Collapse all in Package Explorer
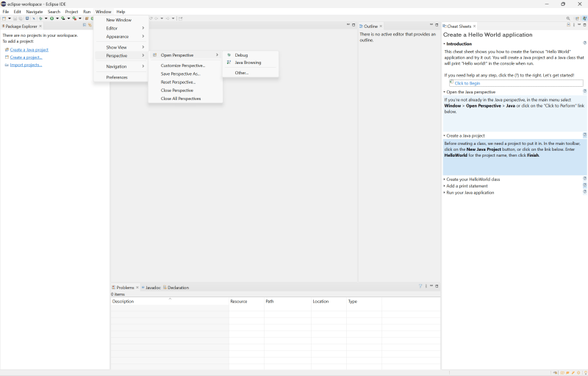 85,25
